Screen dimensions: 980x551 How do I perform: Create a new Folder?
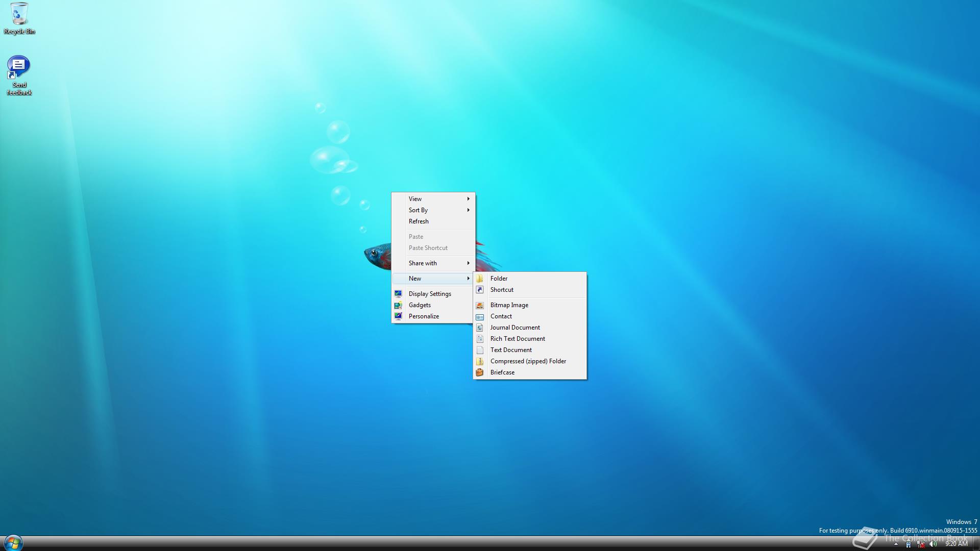(x=530, y=279)
